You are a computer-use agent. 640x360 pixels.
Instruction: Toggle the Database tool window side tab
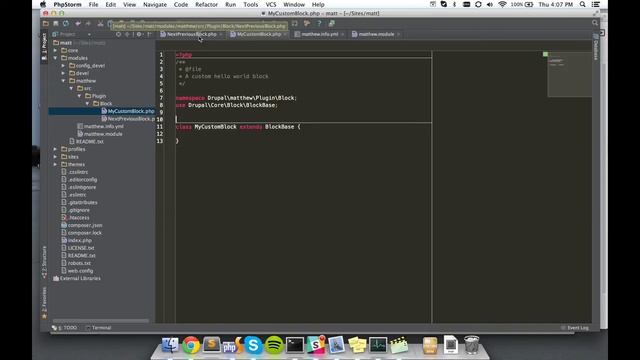(x=596, y=47)
